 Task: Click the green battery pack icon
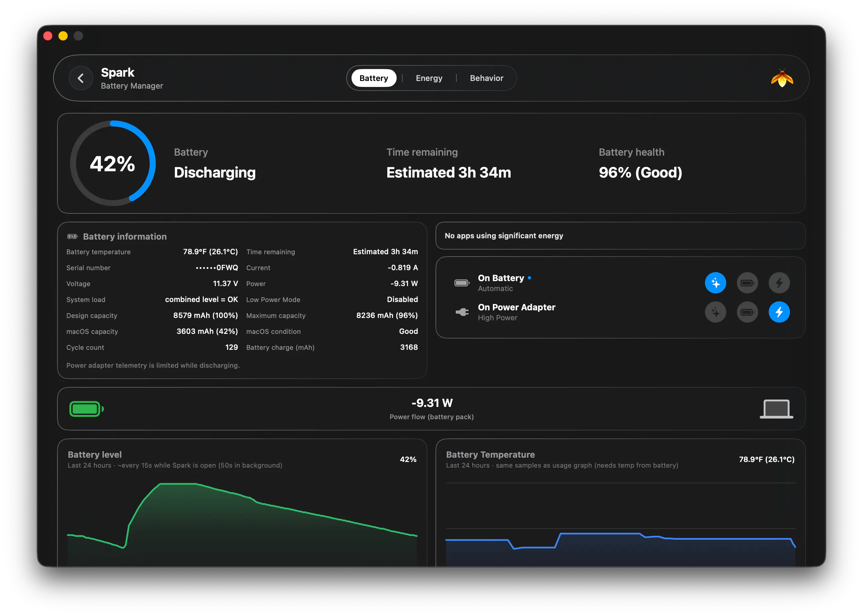tap(87, 409)
